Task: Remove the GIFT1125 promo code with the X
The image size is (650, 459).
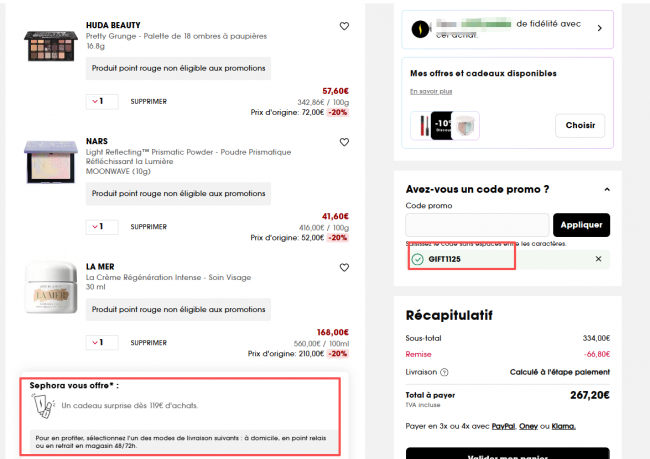Action: [599, 259]
